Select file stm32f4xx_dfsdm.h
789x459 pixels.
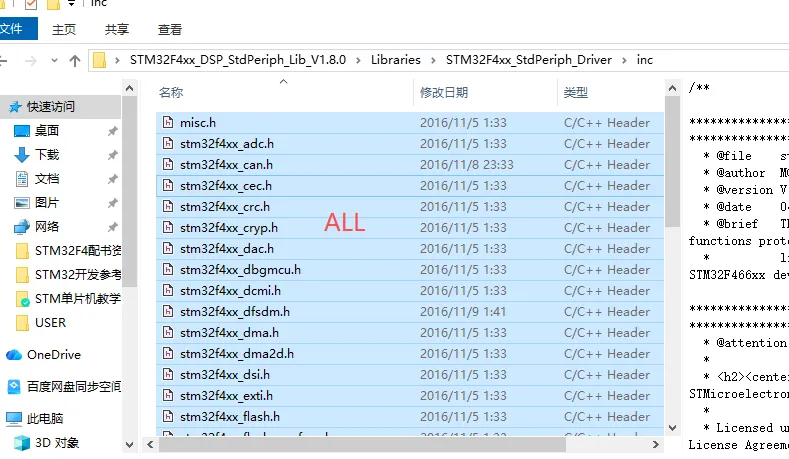pyautogui.click(x=410, y=312)
